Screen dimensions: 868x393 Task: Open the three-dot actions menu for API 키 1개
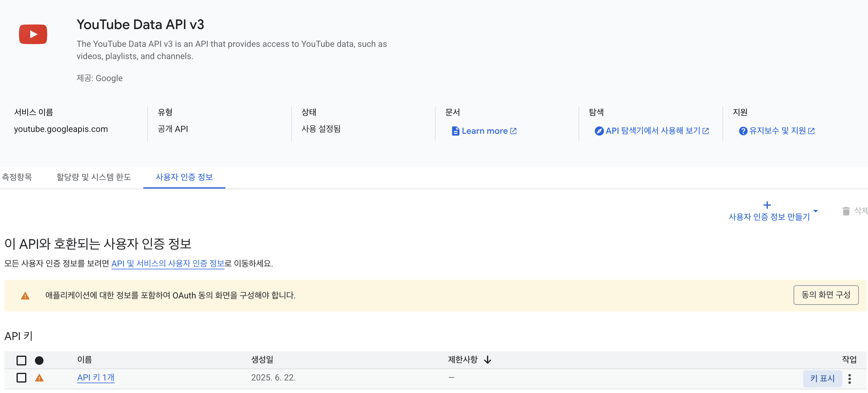pyautogui.click(x=849, y=379)
